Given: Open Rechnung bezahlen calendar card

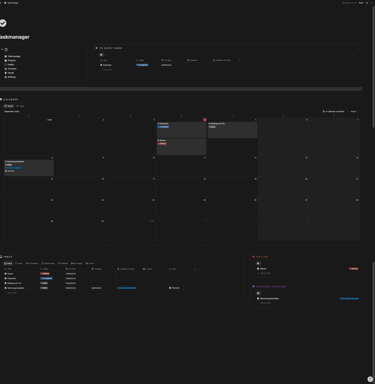Looking at the screenshot, I should [x=29, y=168].
